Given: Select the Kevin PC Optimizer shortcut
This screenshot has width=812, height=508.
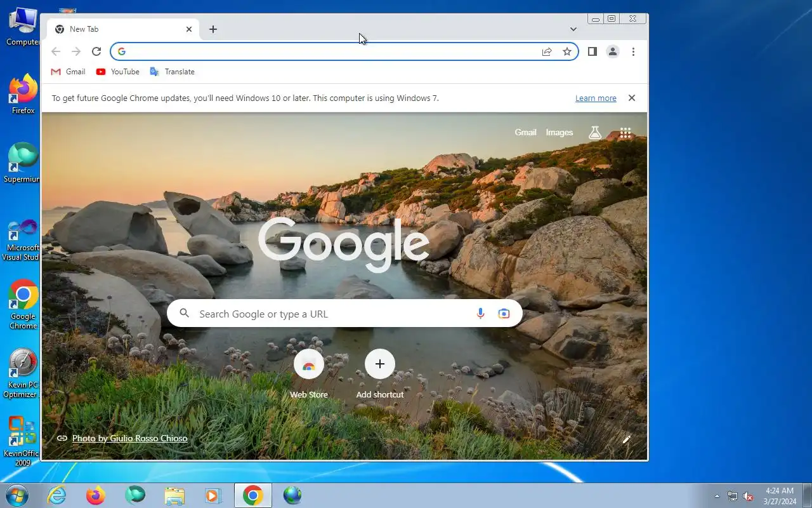Looking at the screenshot, I should click(23, 373).
